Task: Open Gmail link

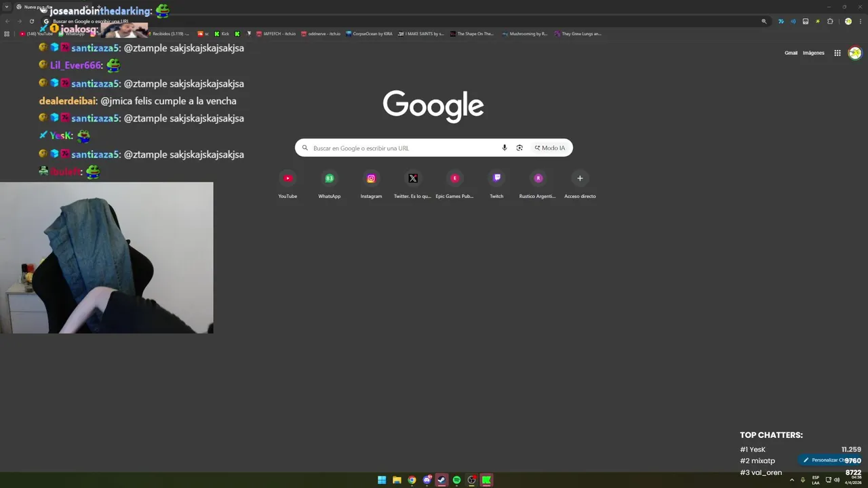Action: [791, 53]
